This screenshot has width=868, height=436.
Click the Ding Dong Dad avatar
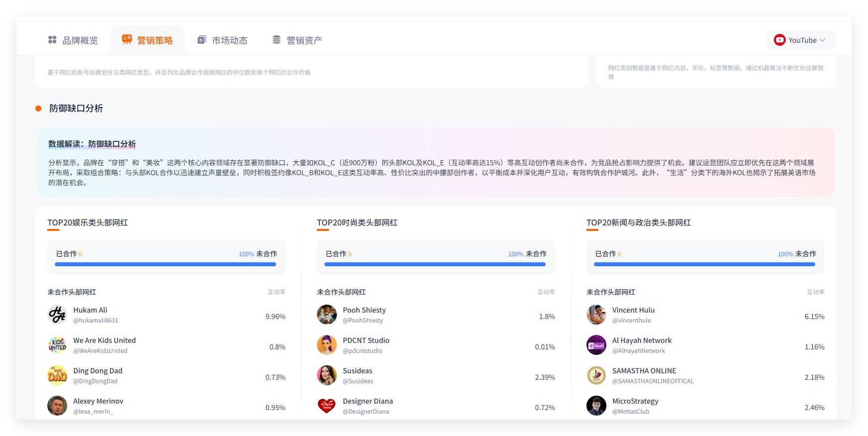57,375
